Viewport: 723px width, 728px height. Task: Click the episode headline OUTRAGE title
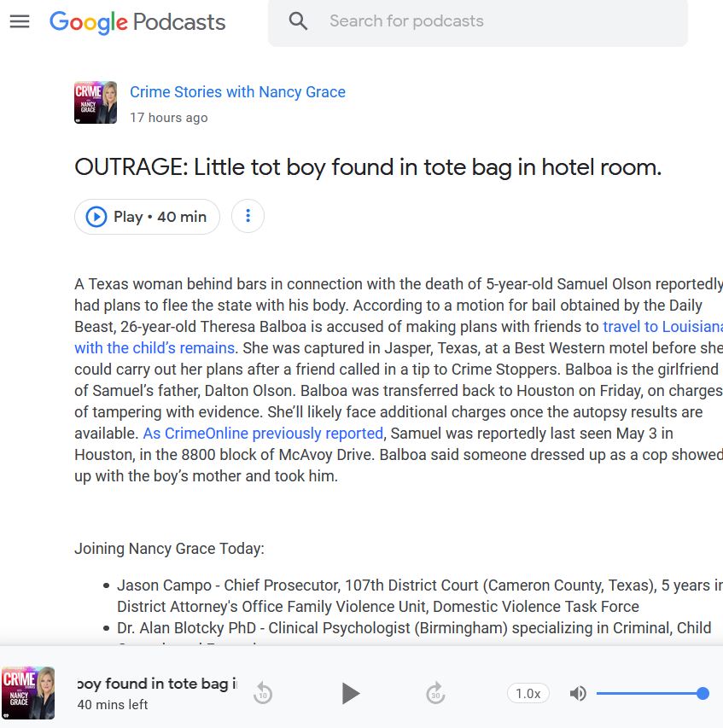(x=368, y=167)
